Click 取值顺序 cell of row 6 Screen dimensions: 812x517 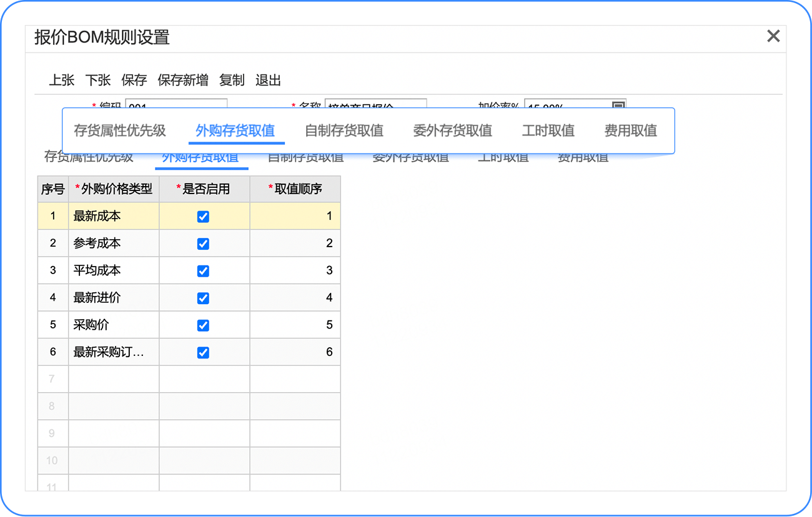[x=295, y=352]
